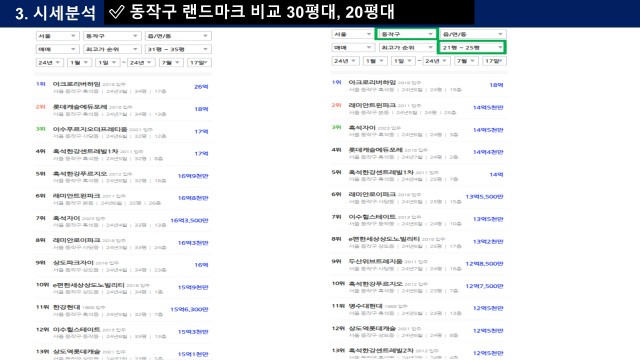
Task: Open 명수대현대 listing ranked 11위
Action: (365, 305)
